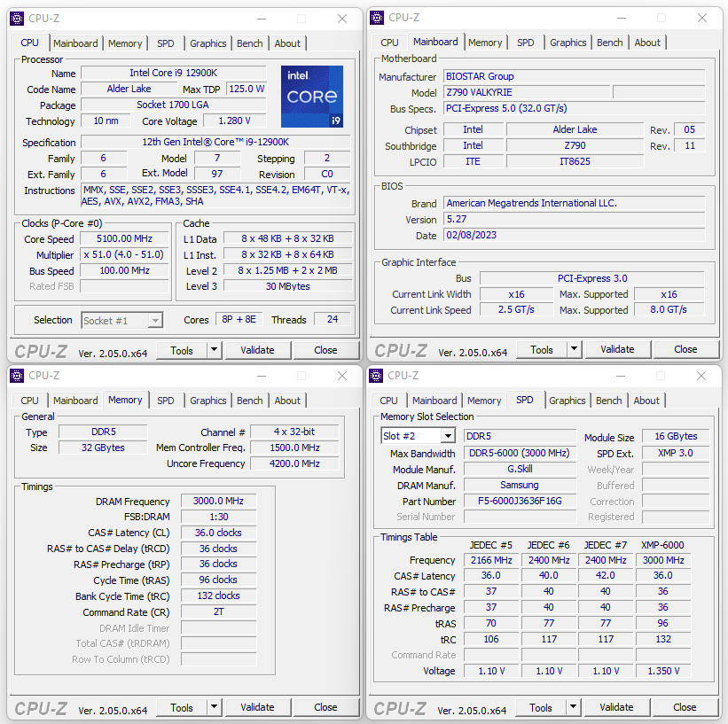The image size is (728, 724).
Task: Click the CPU-Z app icon in the Mainboard window title bar
Action: [377, 18]
